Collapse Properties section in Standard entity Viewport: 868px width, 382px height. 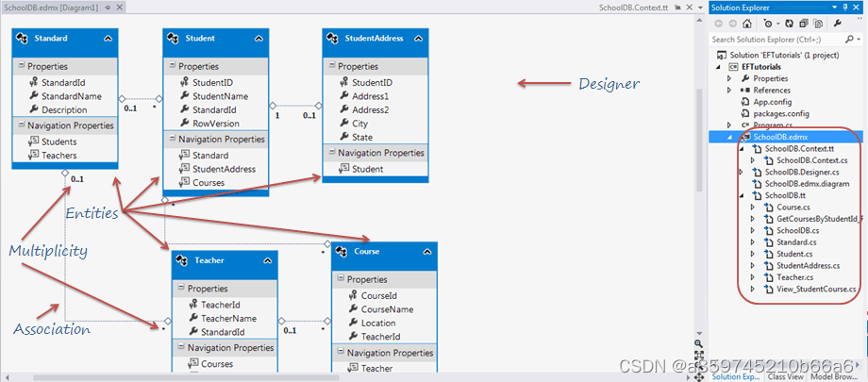click(x=21, y=65)
